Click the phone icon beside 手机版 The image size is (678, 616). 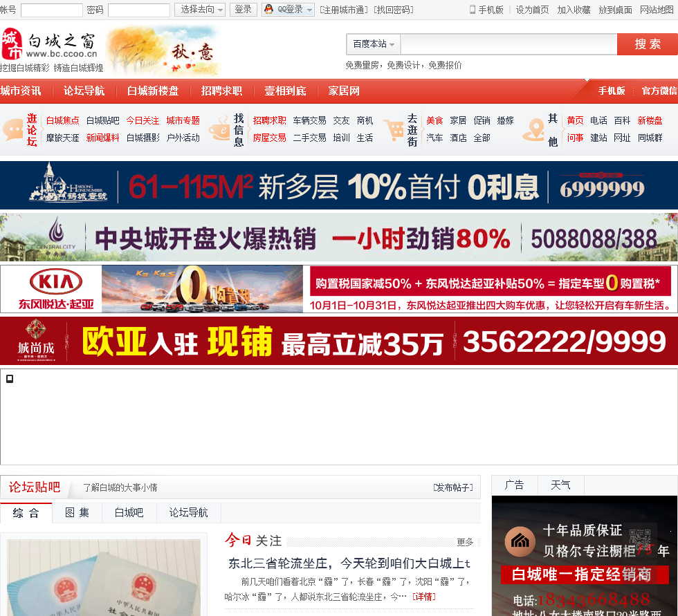(473, 10)
